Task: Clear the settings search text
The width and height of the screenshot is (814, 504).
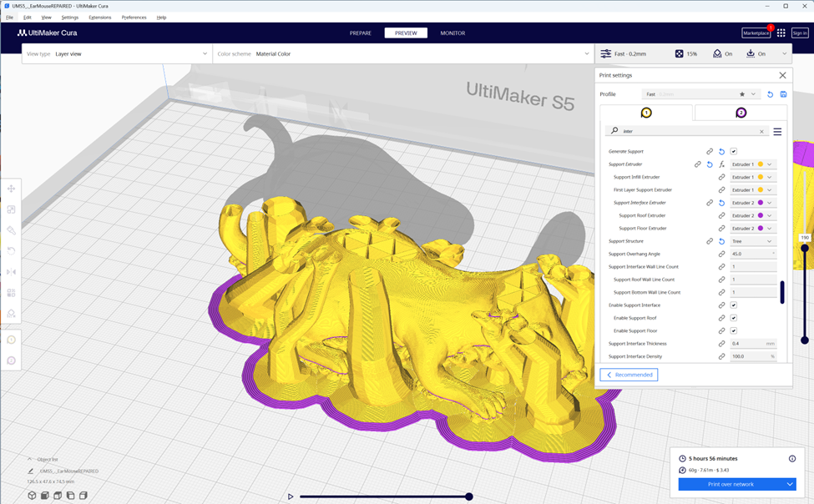Action: click(x=761, y=131)
